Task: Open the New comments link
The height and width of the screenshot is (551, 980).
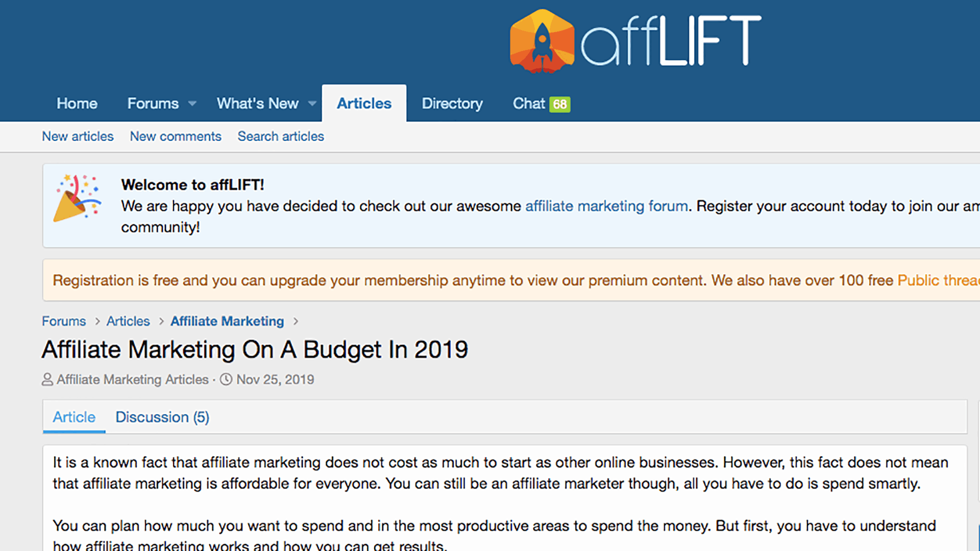Action: [x=176, y=136]
